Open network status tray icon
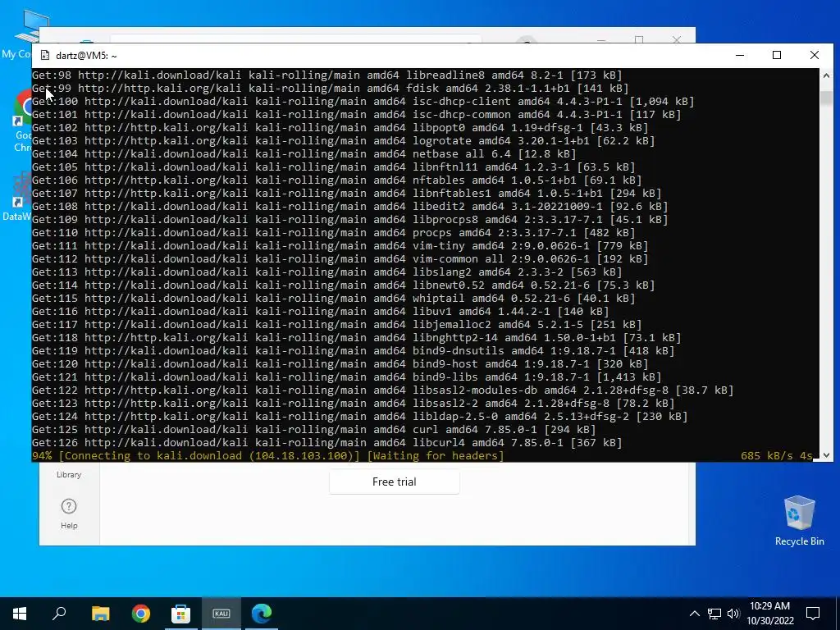 point(714,614)
